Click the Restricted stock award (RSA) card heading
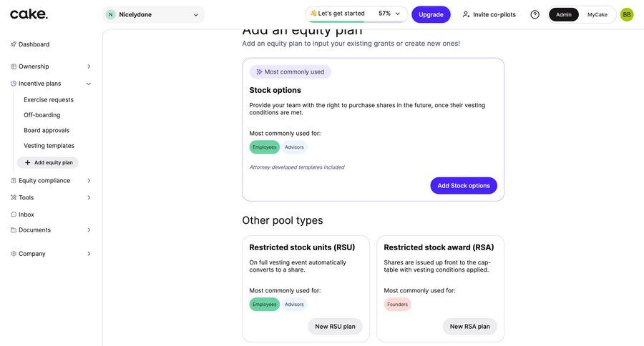 pos(439,247)
